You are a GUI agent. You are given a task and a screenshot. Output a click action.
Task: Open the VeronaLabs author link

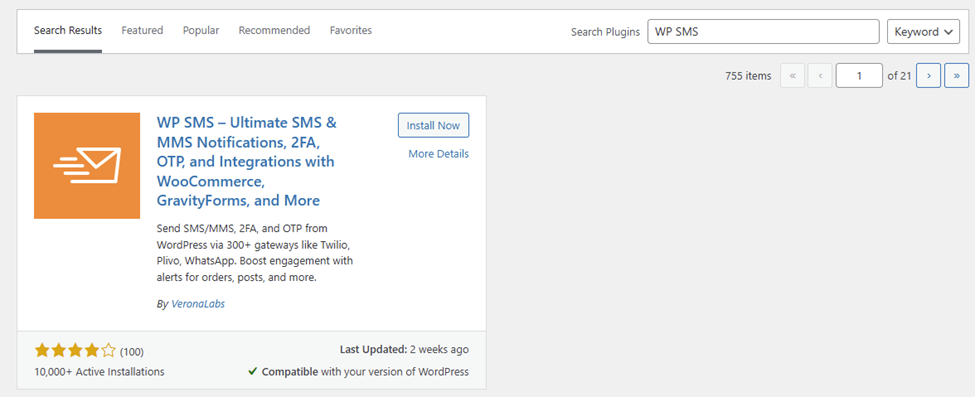click(198, 304)
